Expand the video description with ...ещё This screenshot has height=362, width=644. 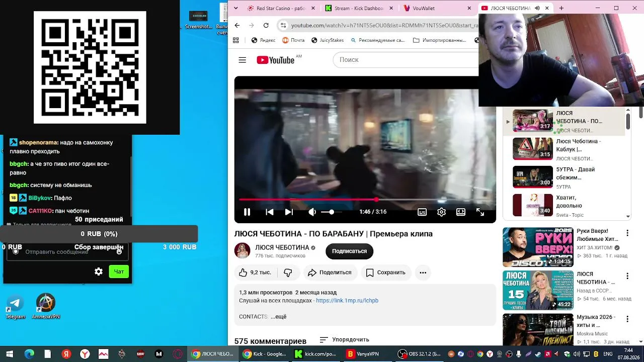click(278, 317)
